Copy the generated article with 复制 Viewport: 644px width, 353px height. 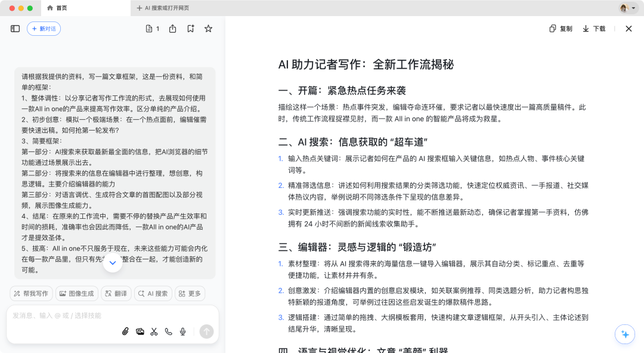[x=559, y=28]
